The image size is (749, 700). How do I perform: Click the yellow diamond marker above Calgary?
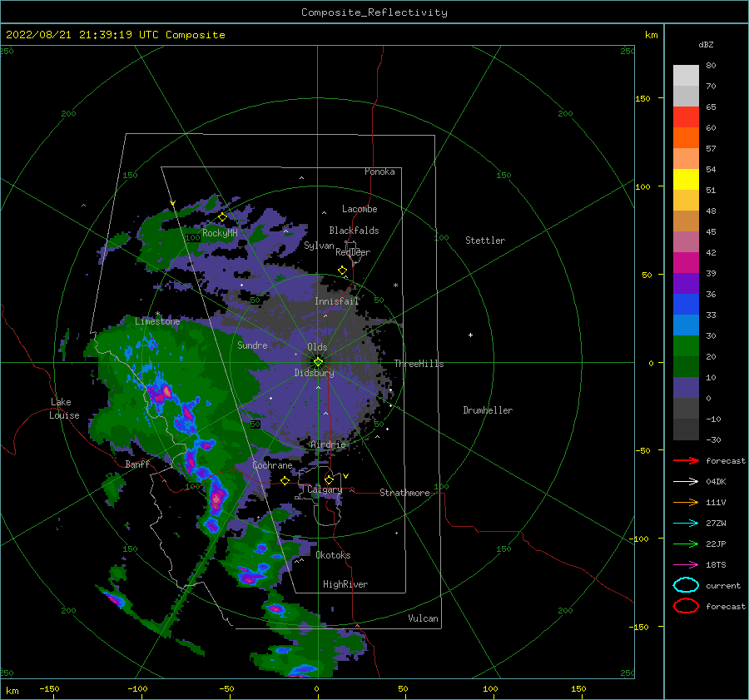click(329, 479)
